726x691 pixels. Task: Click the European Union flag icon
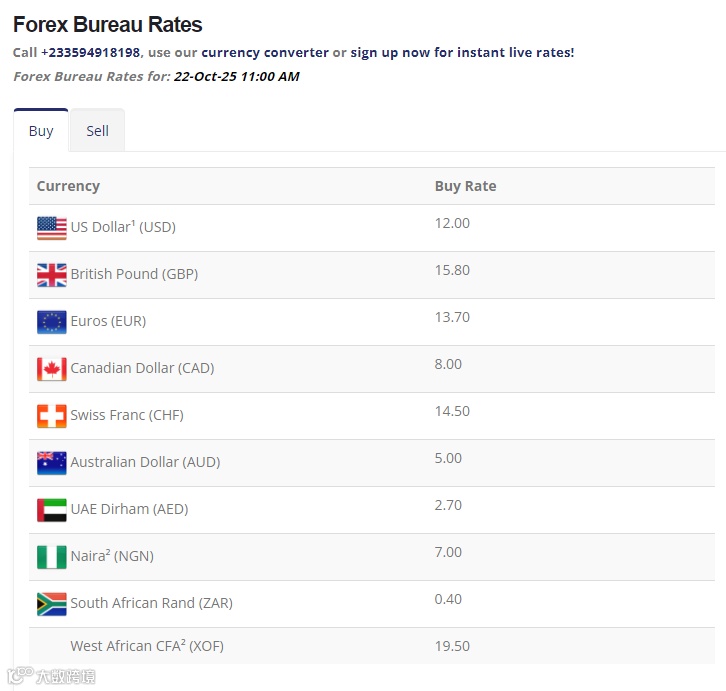(x=52, y=322)
